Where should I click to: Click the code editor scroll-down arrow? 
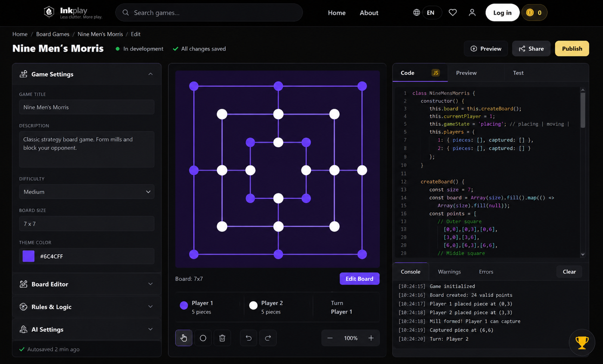[x=583, y=255]
